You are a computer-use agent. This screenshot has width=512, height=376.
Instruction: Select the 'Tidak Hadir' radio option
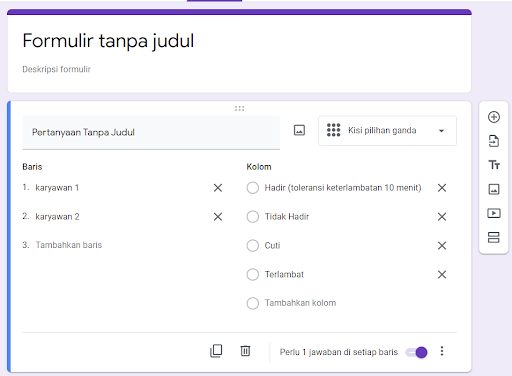click(x=253, y=217)
